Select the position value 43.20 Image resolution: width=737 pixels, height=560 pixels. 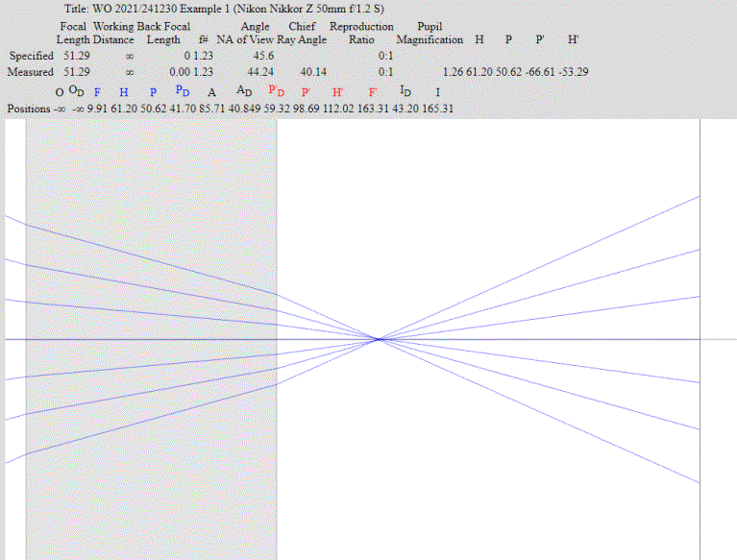tap(405, 109)
